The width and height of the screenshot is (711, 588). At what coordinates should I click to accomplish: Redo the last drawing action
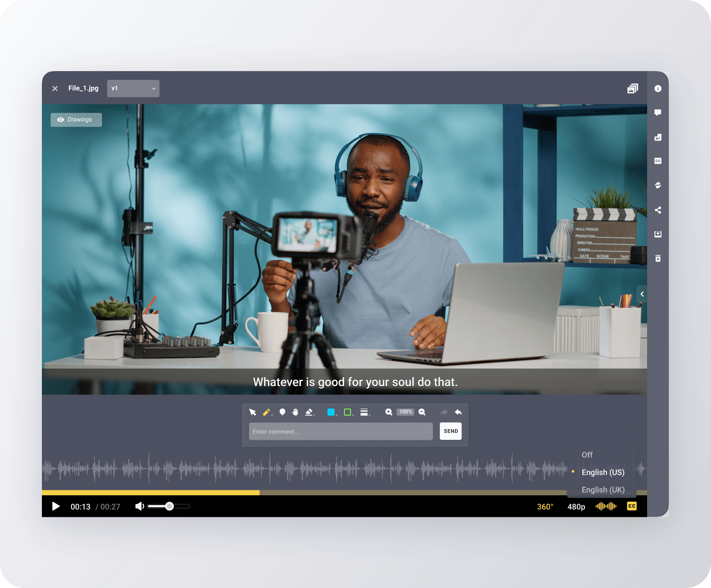[x=444, y=412]
